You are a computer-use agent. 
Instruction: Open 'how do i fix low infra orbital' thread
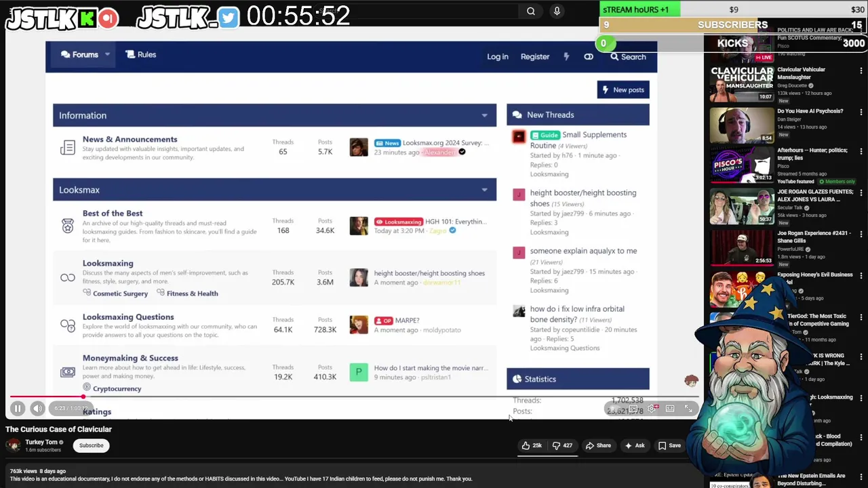coord(577,314)
